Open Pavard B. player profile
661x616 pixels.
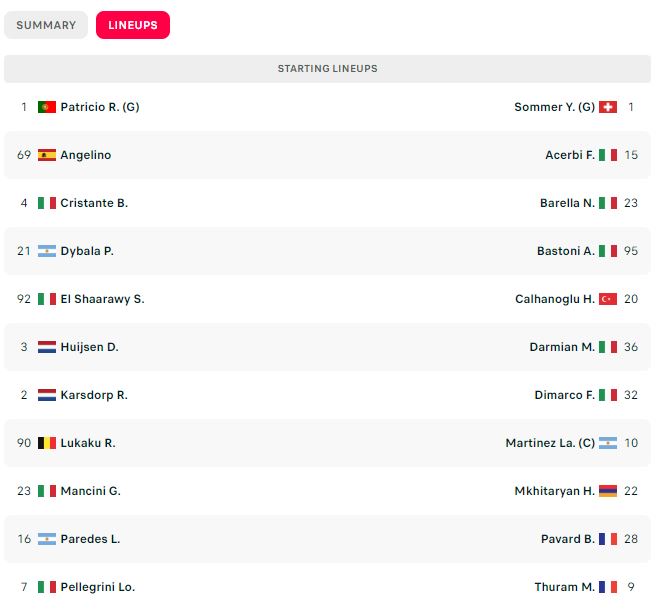click(x=568, y=539)
